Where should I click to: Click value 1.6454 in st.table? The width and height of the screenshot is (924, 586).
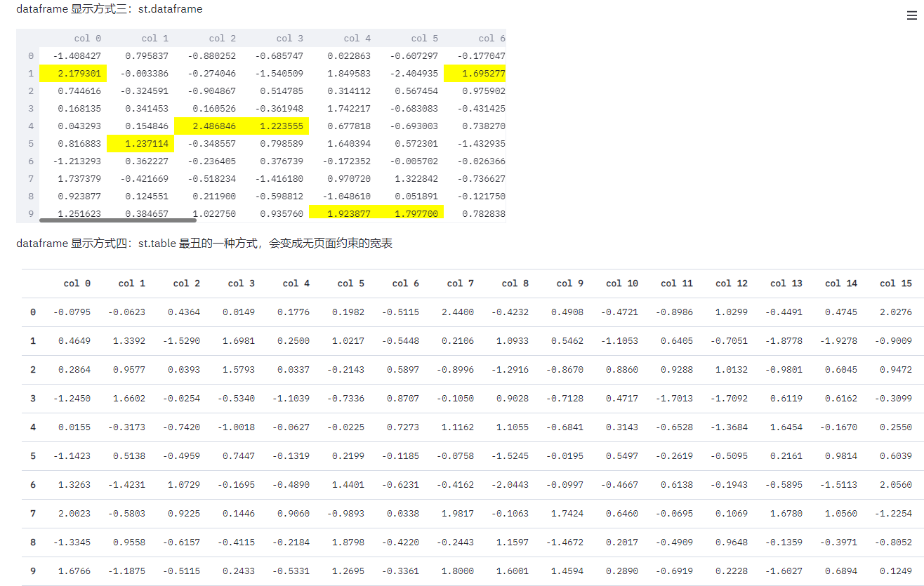[786, 427]
